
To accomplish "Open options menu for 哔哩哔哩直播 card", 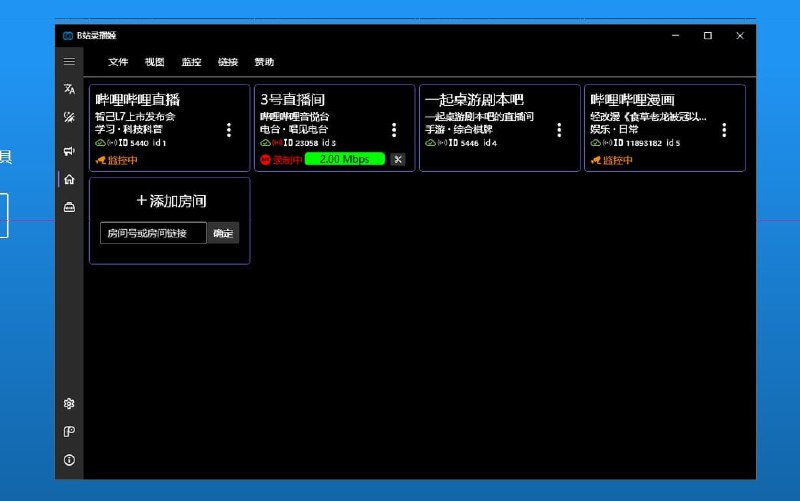I will pyautogui.click(x=229, y=130).
